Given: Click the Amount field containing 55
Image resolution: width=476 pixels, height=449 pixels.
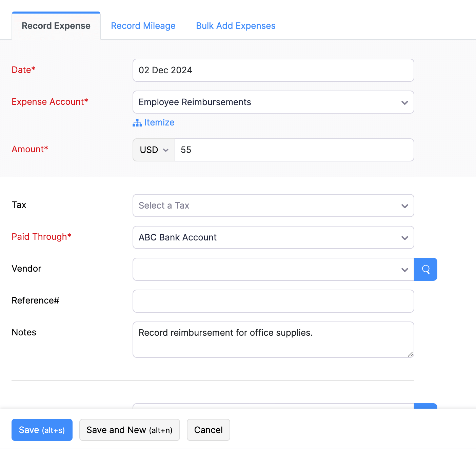Looking at the screenshot, I should [x=294, y=150].
